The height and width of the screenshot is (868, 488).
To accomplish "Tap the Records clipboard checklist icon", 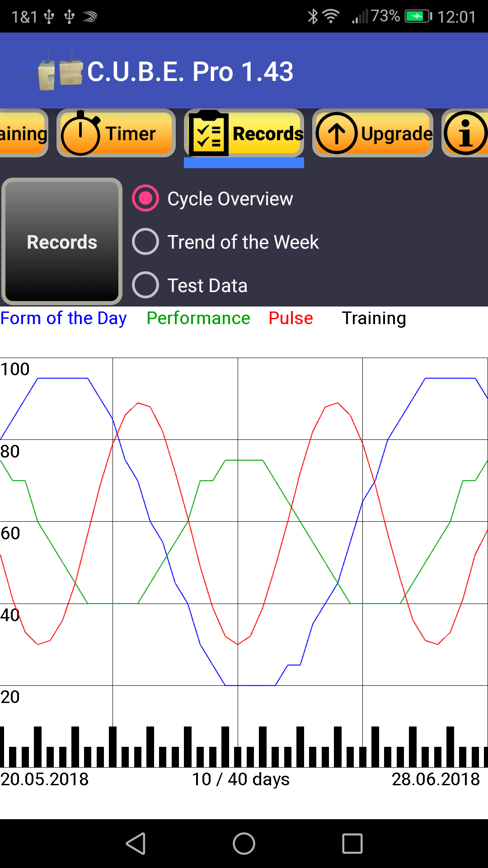I will click(209, 133).
